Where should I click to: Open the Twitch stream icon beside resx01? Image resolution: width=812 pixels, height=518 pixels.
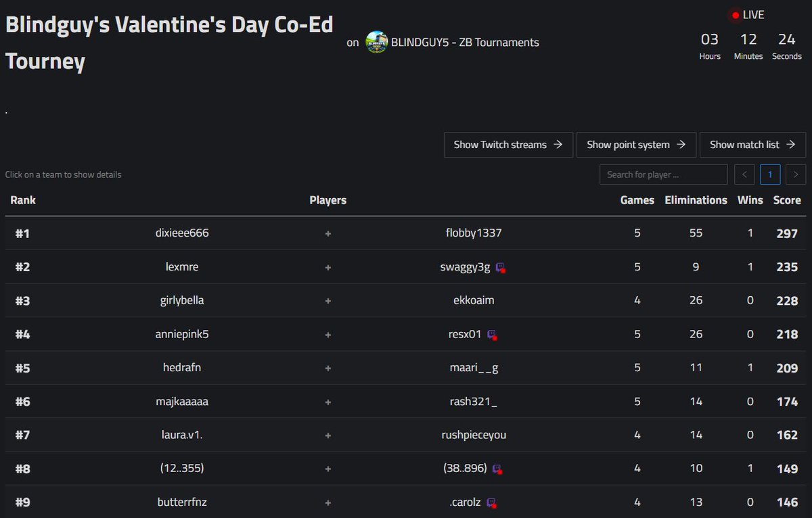[492, 335]
